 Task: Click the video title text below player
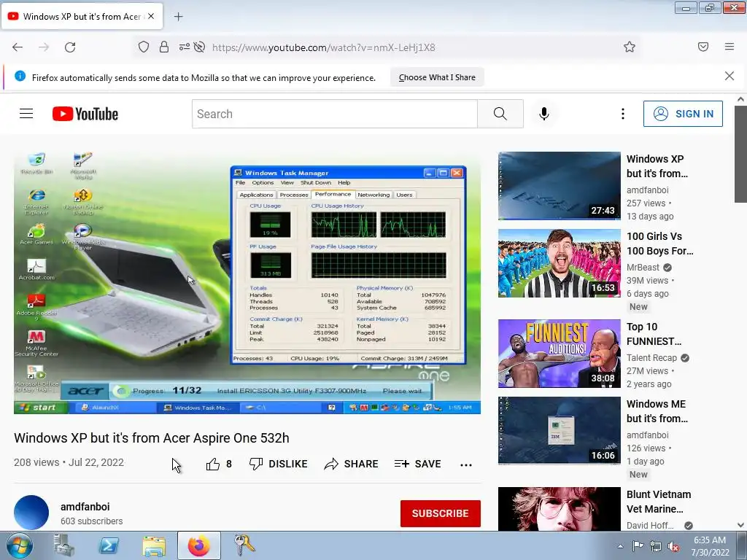point(152,438)
